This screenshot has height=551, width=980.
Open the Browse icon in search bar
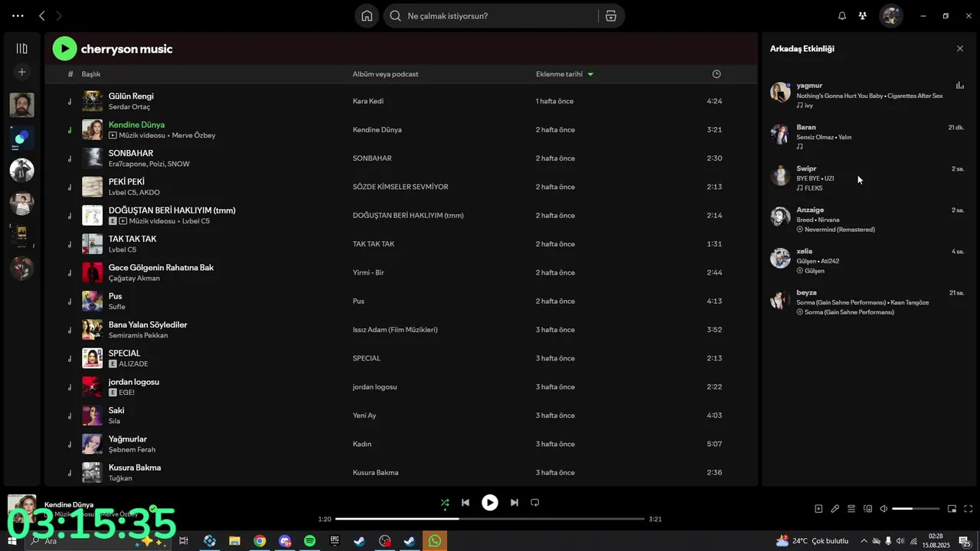(x=611, y=16)
